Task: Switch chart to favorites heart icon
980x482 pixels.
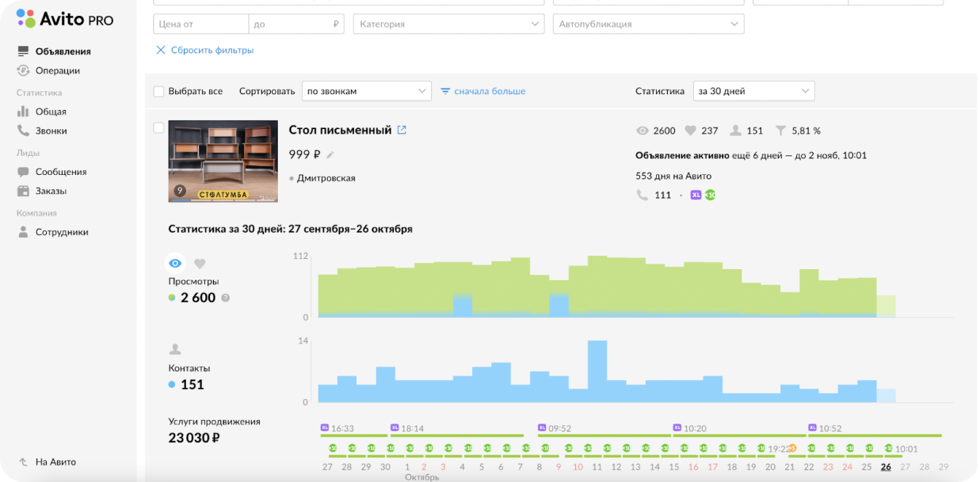Action: pos(200,264)
